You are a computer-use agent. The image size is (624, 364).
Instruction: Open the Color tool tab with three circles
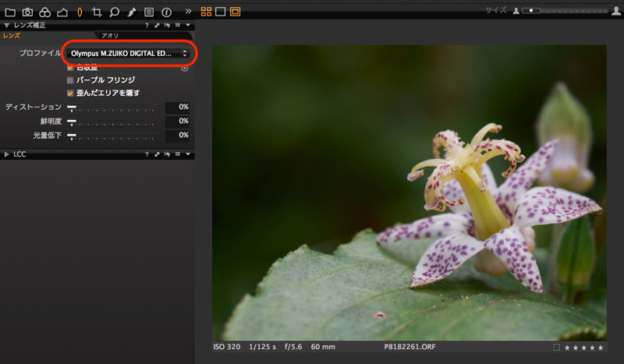pos(44,12)
